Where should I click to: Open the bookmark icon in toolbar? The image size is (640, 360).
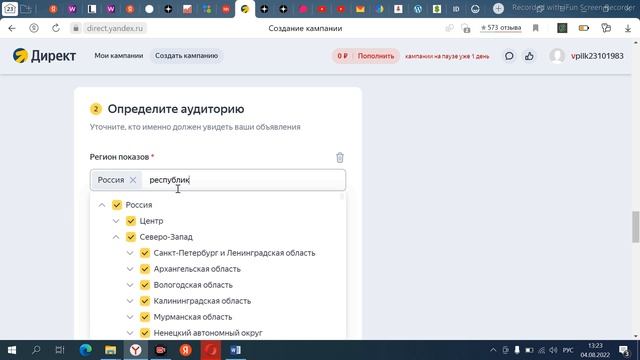(536, 28)
